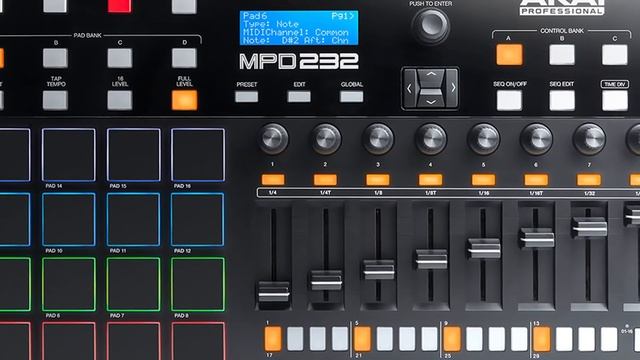640x360 pixels.
Task: Select Pad Bank D
Action: pyautogui.click(x=184, y=58)
